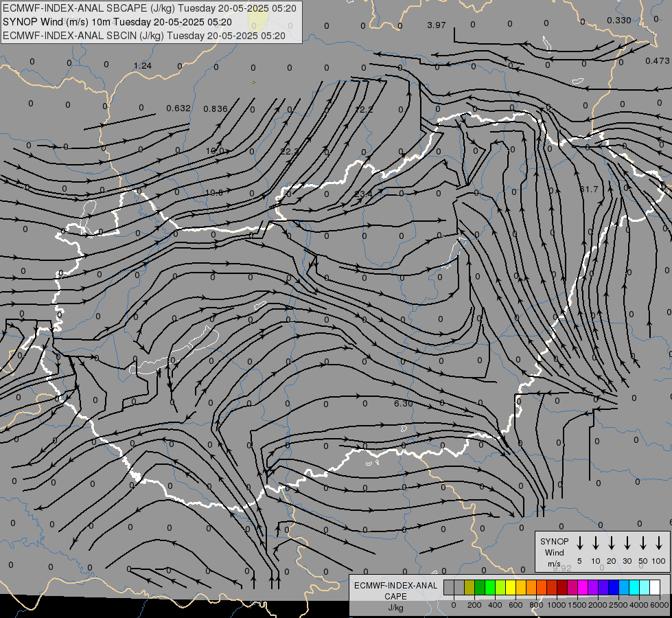Pick the bright green CAPE color swatch
Viewport: 672px width, 618px height.
490,587
